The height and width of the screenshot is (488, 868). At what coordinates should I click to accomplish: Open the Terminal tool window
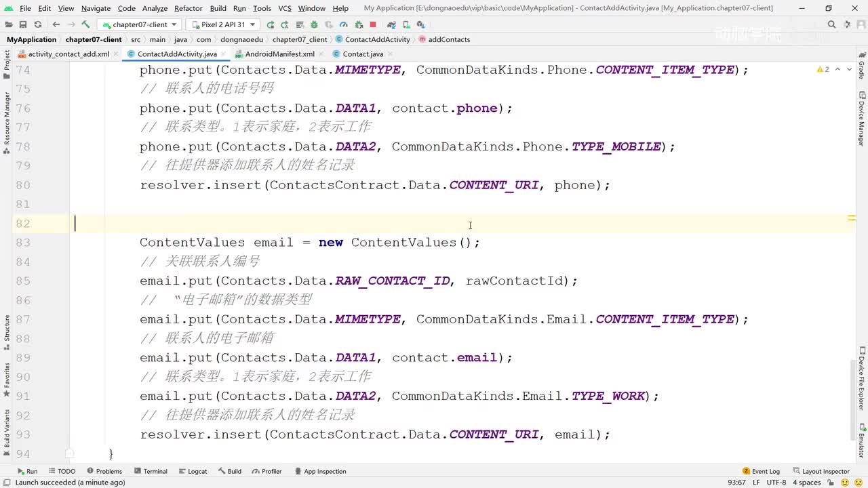(151, 471)
